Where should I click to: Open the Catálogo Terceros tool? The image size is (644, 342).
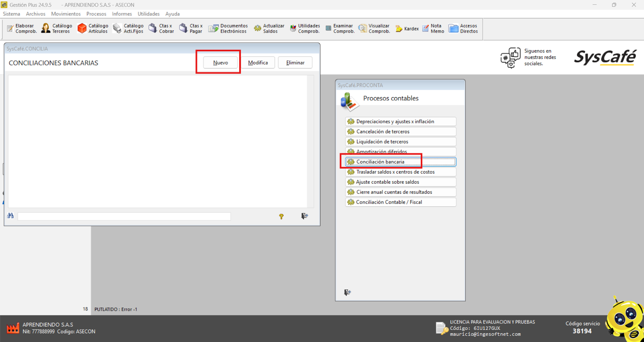(x=57, y=29)
